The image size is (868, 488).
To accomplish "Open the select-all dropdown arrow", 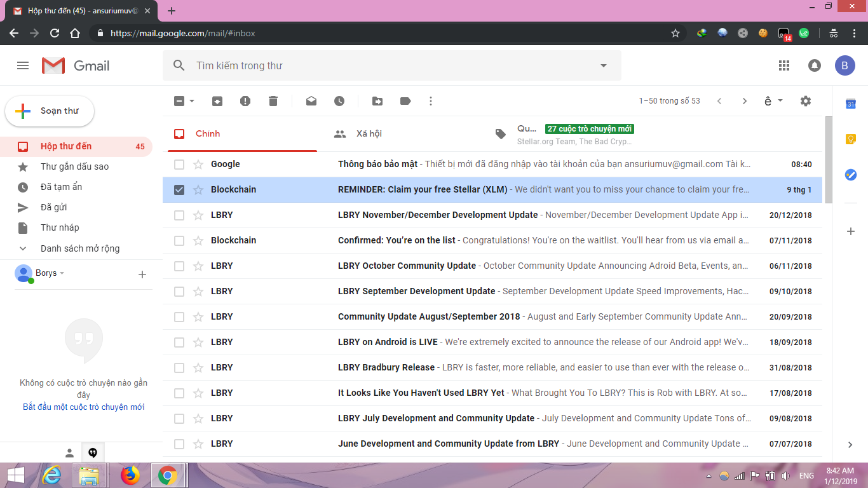I will 192,101.
